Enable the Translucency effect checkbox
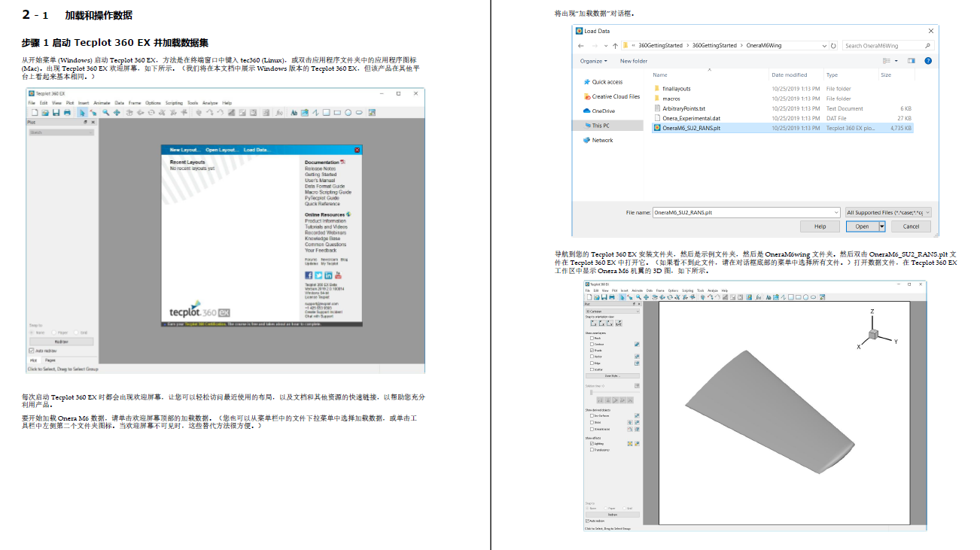This screenshot has height=550, width=980. pos(592,450)
